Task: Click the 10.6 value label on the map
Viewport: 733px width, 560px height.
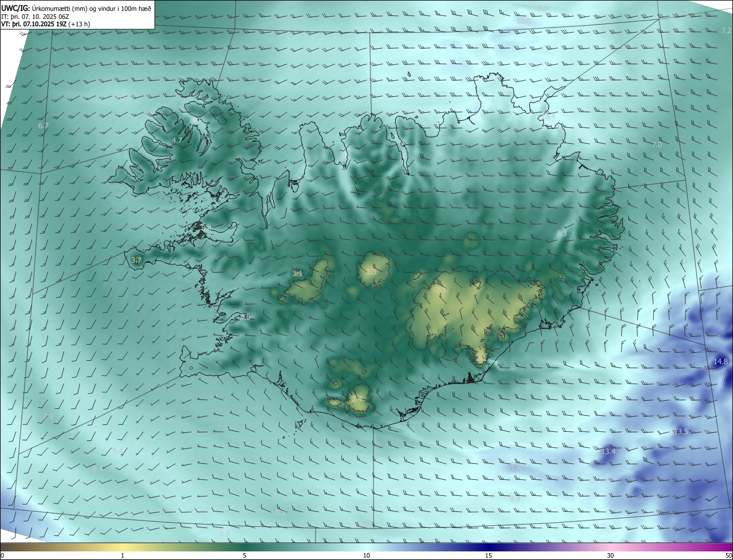Action: click(x=523, y=21)
